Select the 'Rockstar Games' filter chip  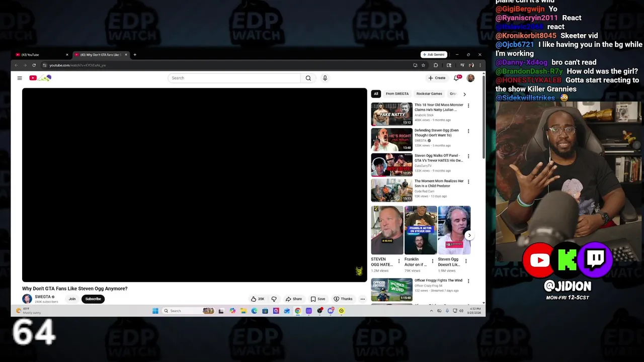pos(429,94)
